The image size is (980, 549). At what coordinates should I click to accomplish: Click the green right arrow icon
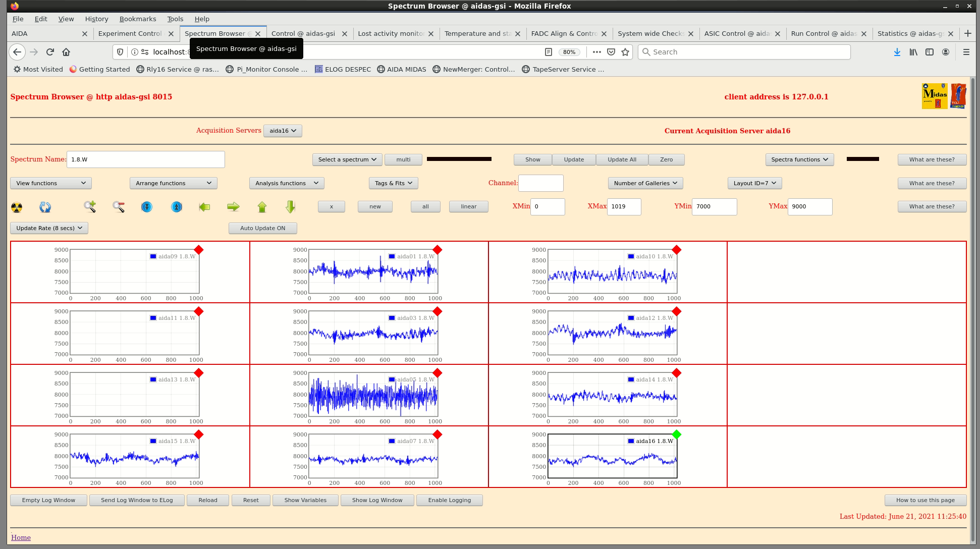click(233, 207)
